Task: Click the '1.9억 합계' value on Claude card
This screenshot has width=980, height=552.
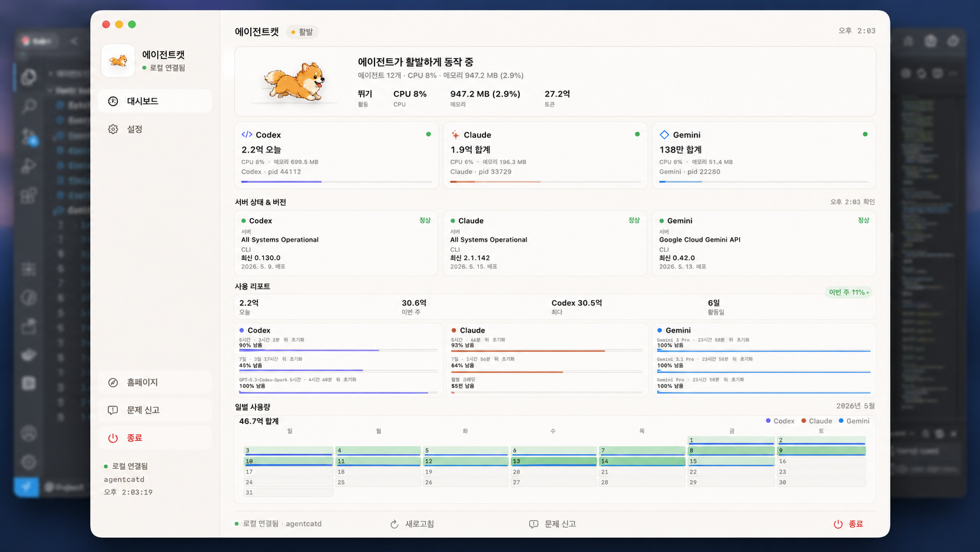Action: click(470, 150)
